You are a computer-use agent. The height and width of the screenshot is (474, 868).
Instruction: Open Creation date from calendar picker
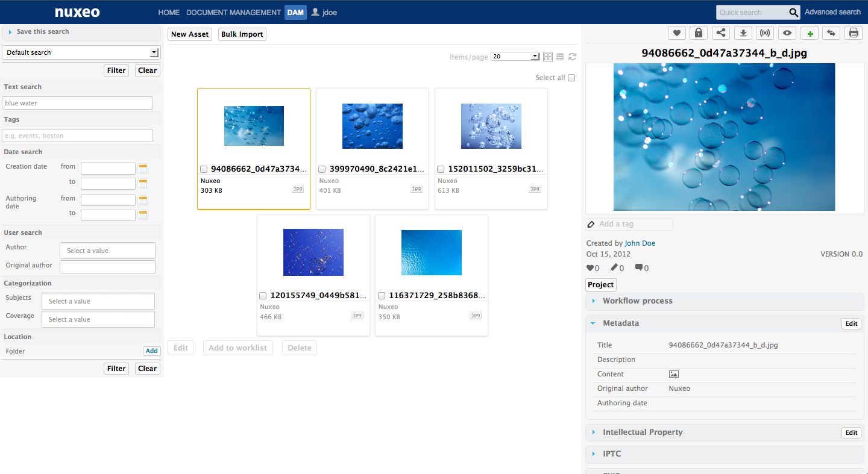(143, 168)
